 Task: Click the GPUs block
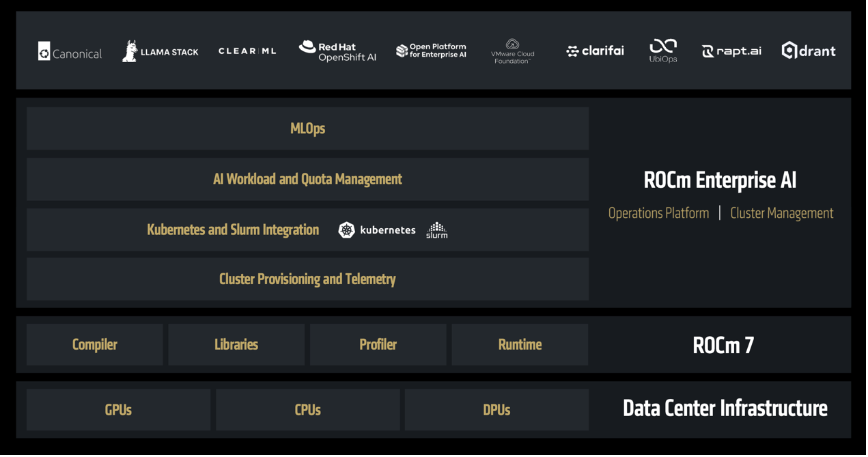[118, 410]
